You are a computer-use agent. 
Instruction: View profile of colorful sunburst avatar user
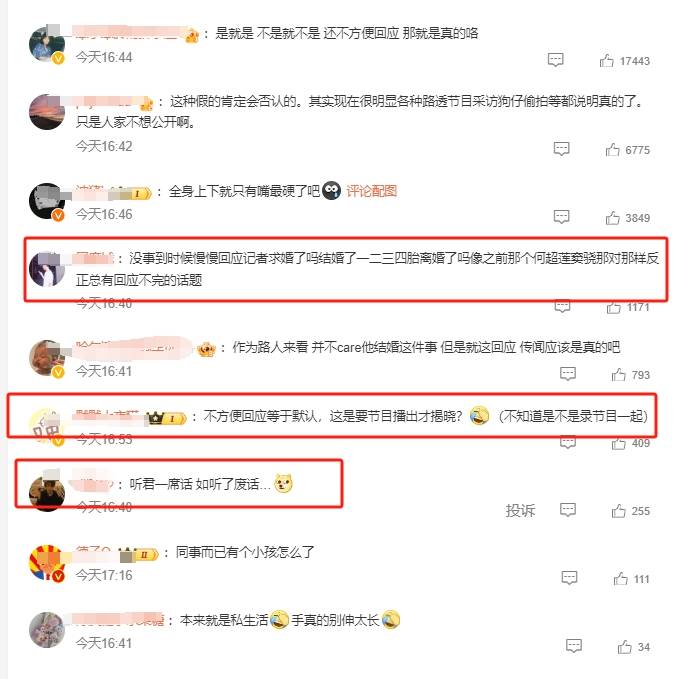(47, 563)
